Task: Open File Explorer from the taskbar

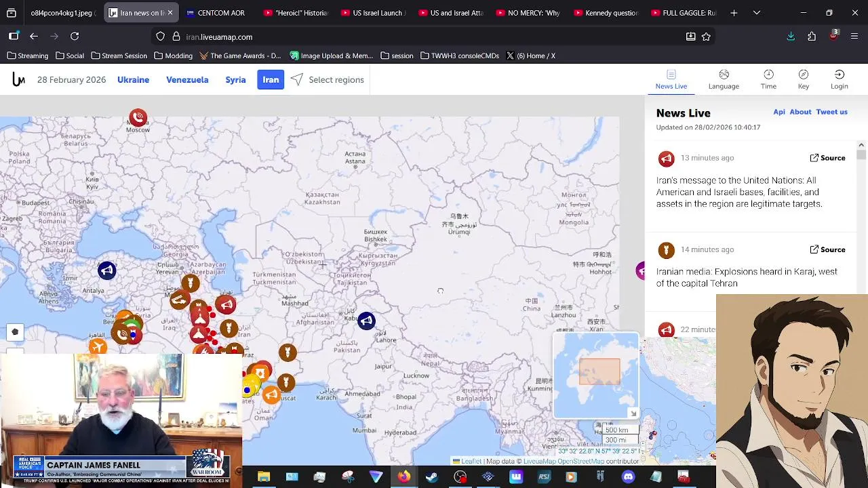Action: point(264,476)
